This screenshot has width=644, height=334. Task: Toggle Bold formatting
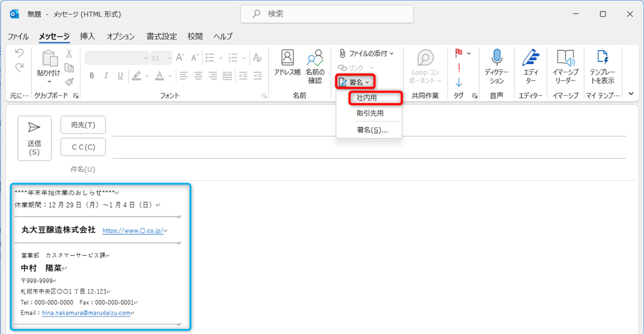click(92, 75)
